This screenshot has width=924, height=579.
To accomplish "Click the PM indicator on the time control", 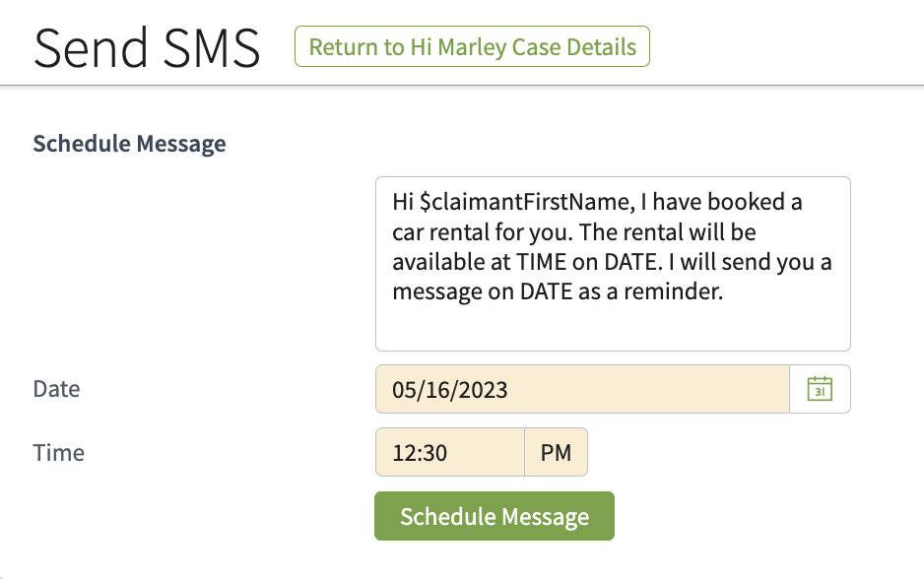I will point(556,451).
